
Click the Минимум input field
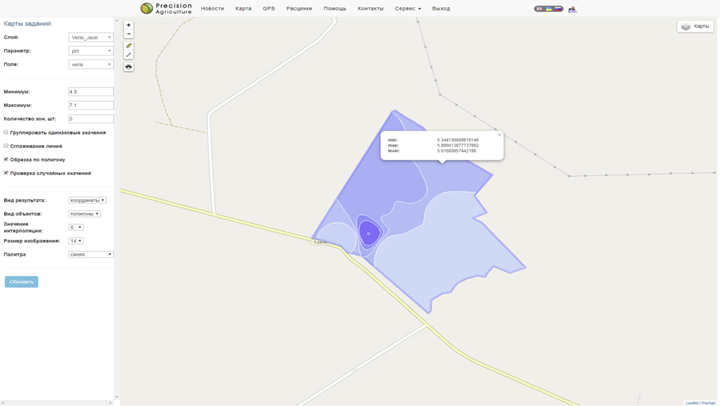pos(90,91)
